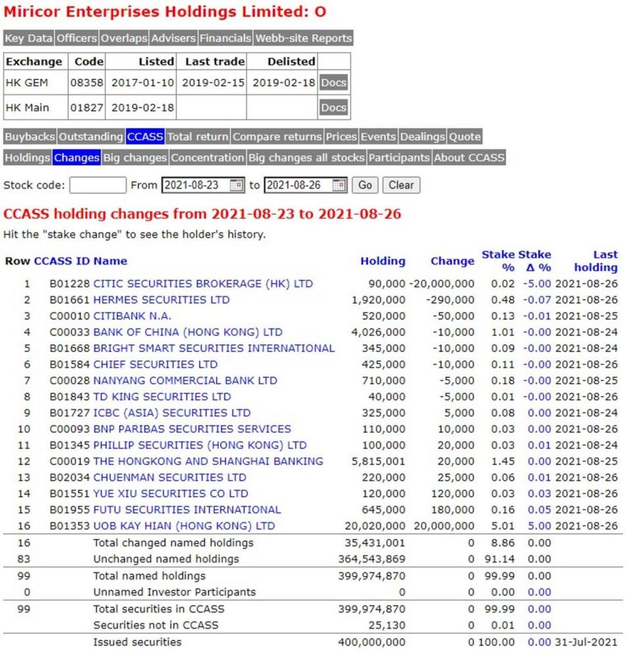Open stake change for Issued securities row
Image resolution: width=644 pixels, height=657 pixels.
[540, 642]
